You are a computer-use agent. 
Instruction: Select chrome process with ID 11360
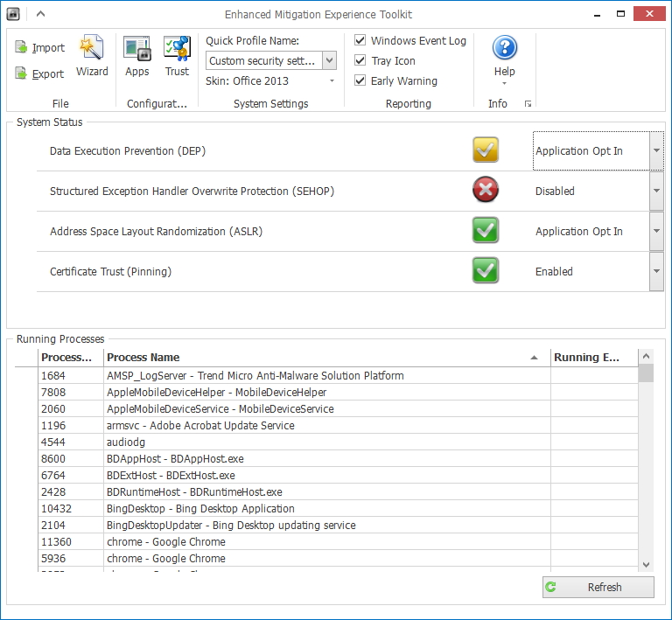pos(338,541)
